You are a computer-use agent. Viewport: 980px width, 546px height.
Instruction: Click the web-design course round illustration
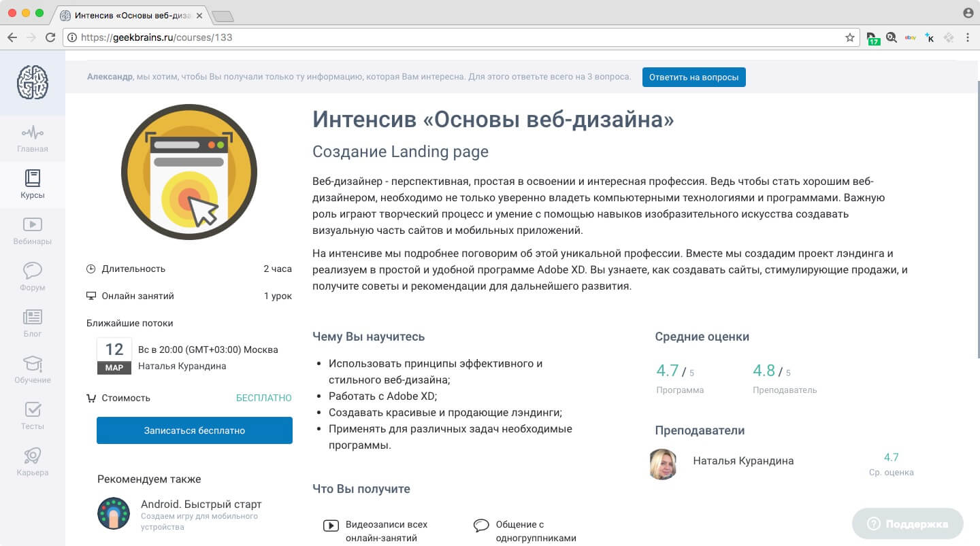189,172
